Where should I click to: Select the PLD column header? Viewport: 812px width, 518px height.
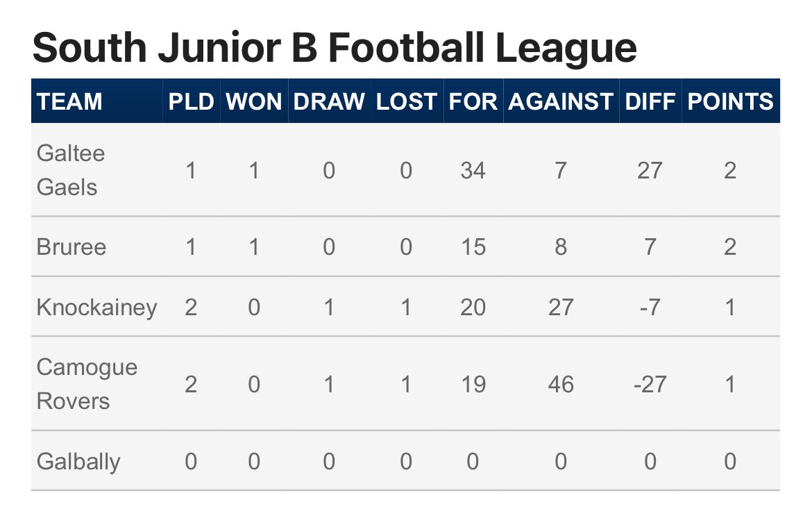tap(191, 101)
